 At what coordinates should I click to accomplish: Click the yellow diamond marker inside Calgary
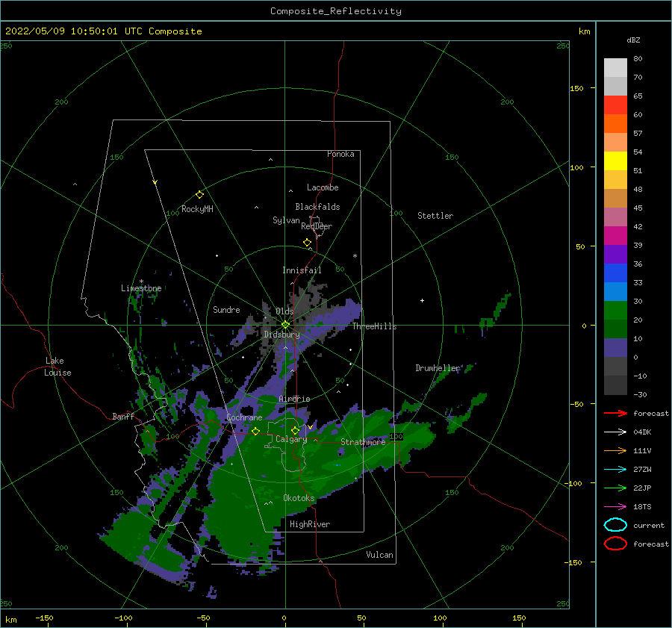click(295, 430)
